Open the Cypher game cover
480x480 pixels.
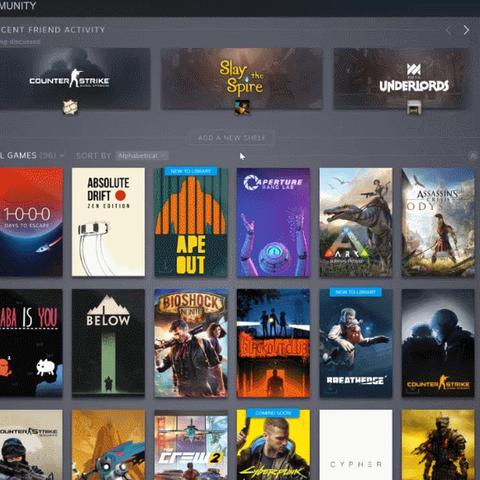coord(356,445)
